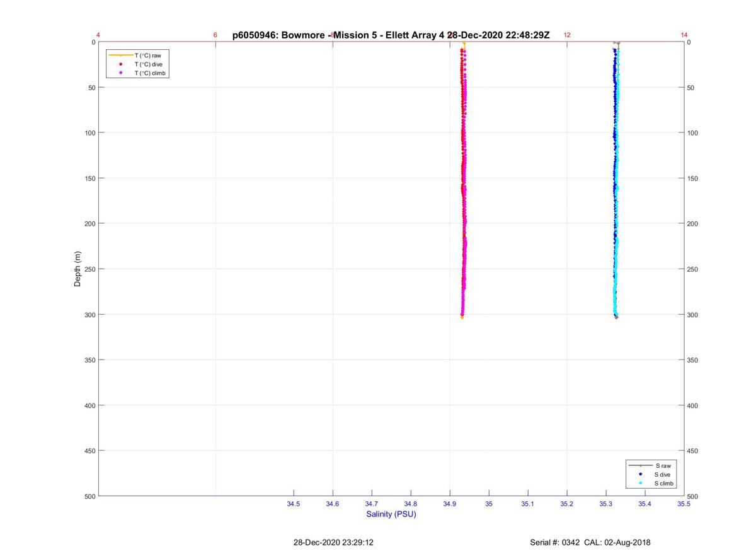Click left depth axis tick label 450
Viewport: 756px width, 558px height.
(89, 451)
